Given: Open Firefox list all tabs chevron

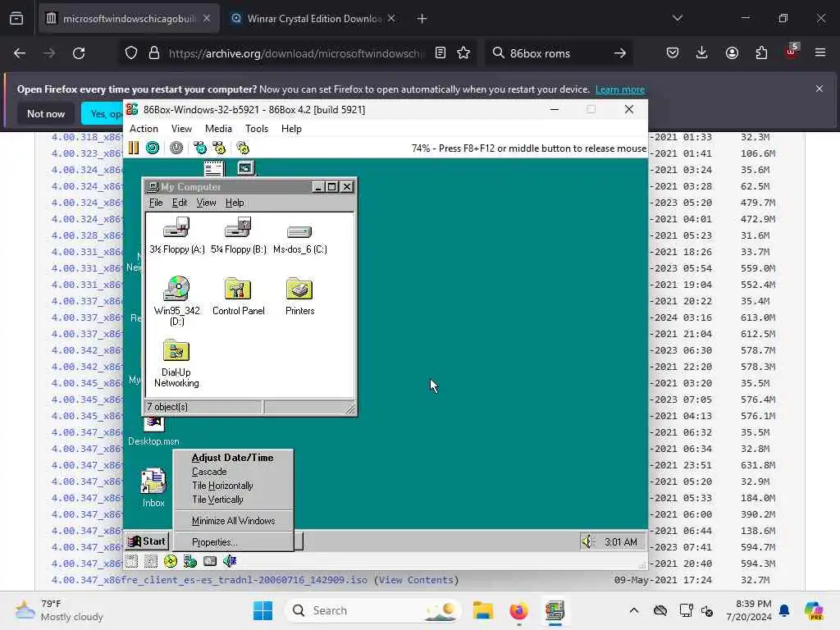Looking at the screenshot, I should (x=677, y=18).
